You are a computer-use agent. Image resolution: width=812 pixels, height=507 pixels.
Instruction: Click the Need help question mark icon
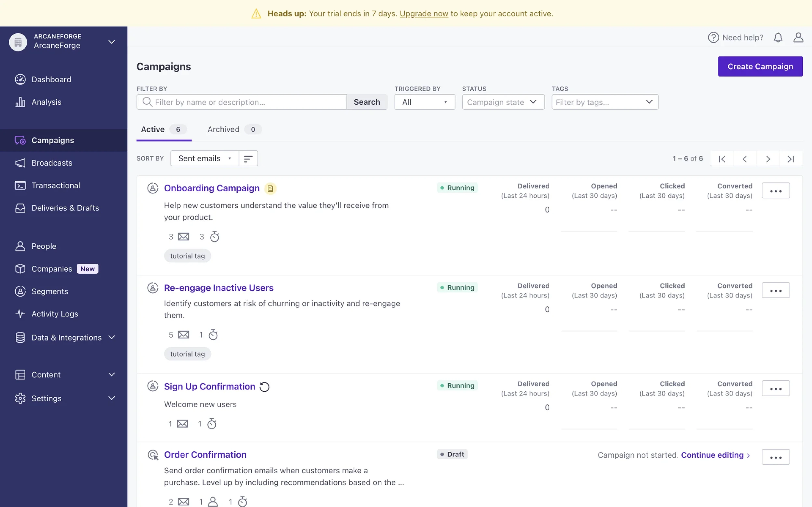(713, 37)
